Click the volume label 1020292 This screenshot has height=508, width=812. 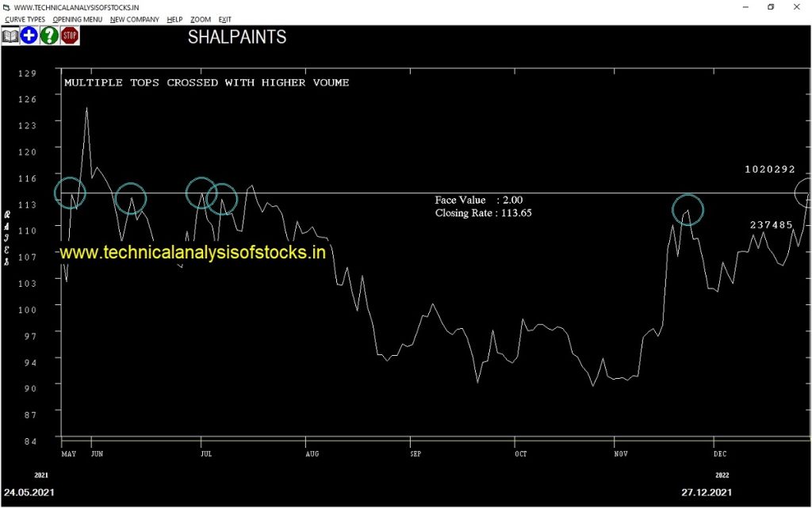click(769, 170)
